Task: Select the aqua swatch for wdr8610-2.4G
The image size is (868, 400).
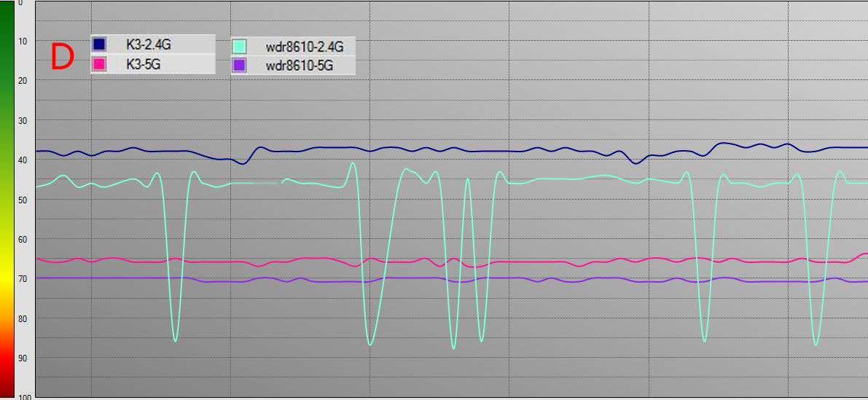Action: [x=240, y=47]
